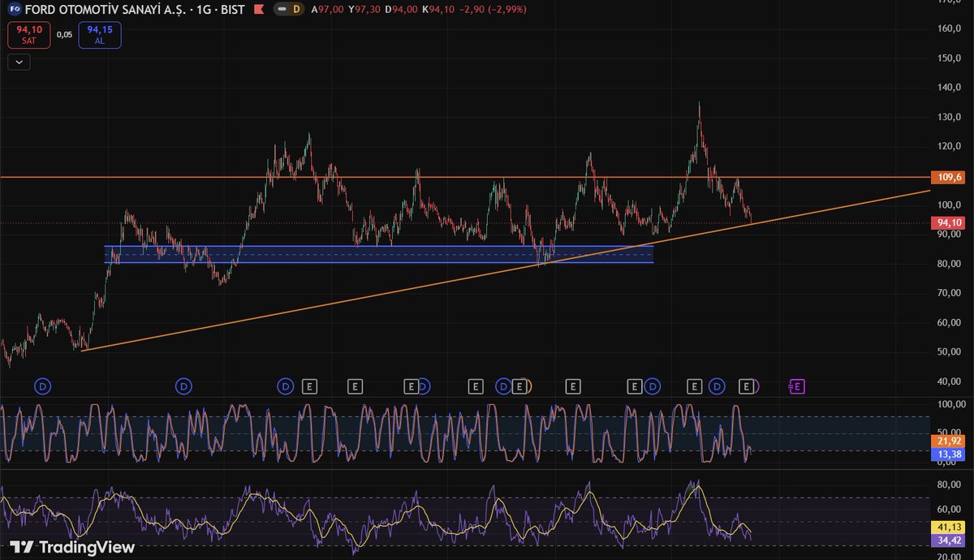Click the blue 13,38 stochastic value label

point(949,453)
